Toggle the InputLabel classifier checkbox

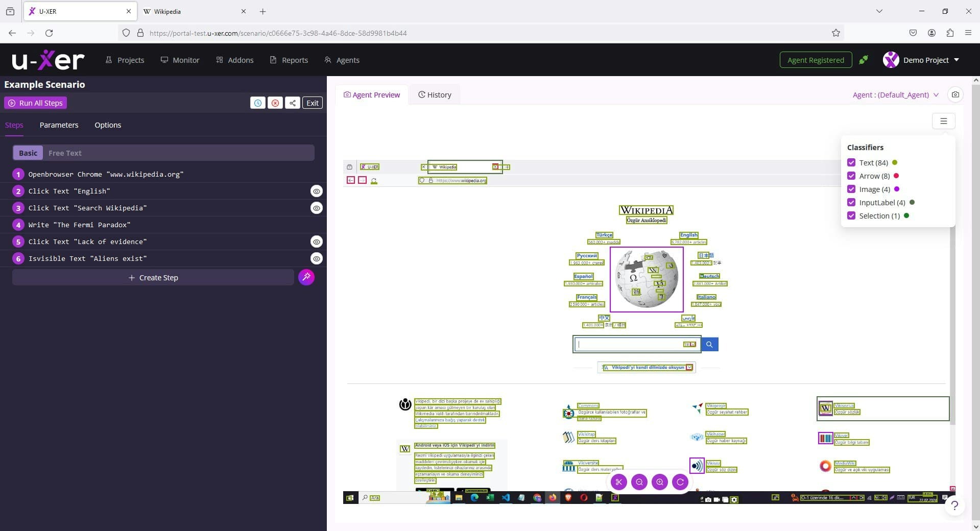[851, 202]
